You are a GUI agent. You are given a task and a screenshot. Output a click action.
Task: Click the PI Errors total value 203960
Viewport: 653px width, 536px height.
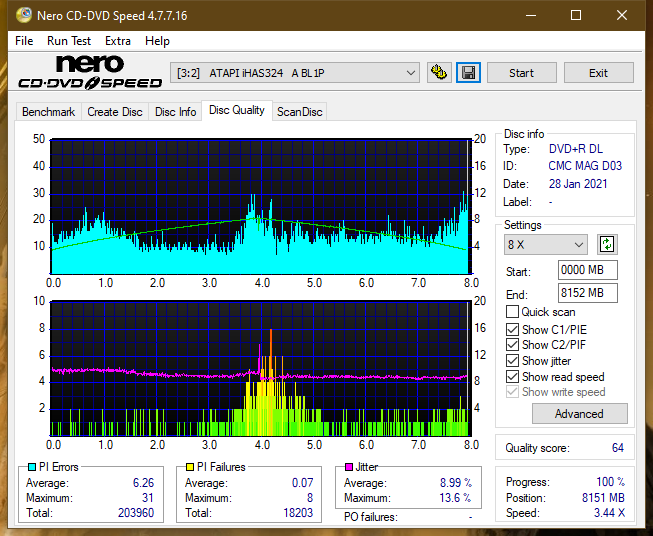coord(136,513)
